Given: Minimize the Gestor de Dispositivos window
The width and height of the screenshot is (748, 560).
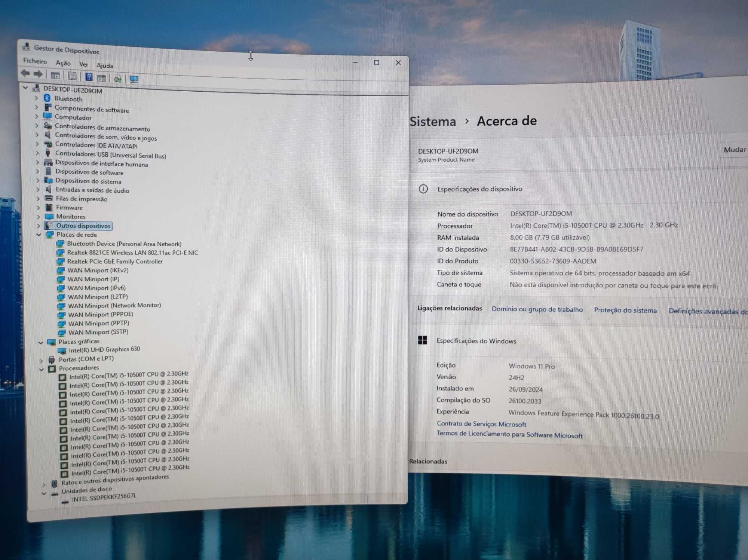Looking at the screenshot, I should tap(355, 62).
